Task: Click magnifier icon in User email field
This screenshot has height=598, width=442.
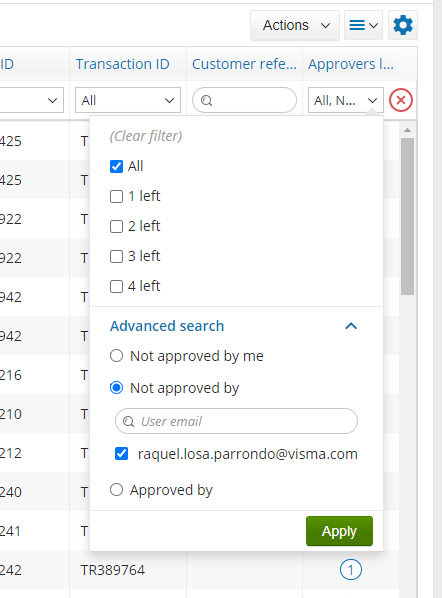Action: 129,421
